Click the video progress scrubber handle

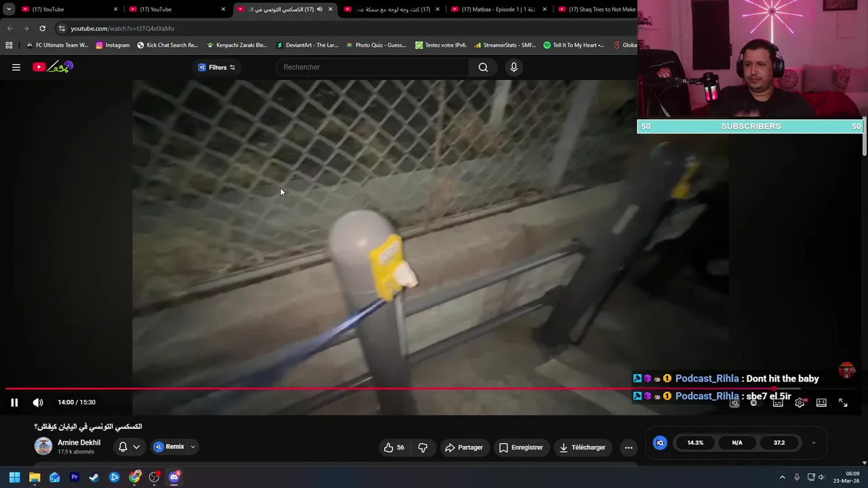pyautogui.click(x=775, y=389)
